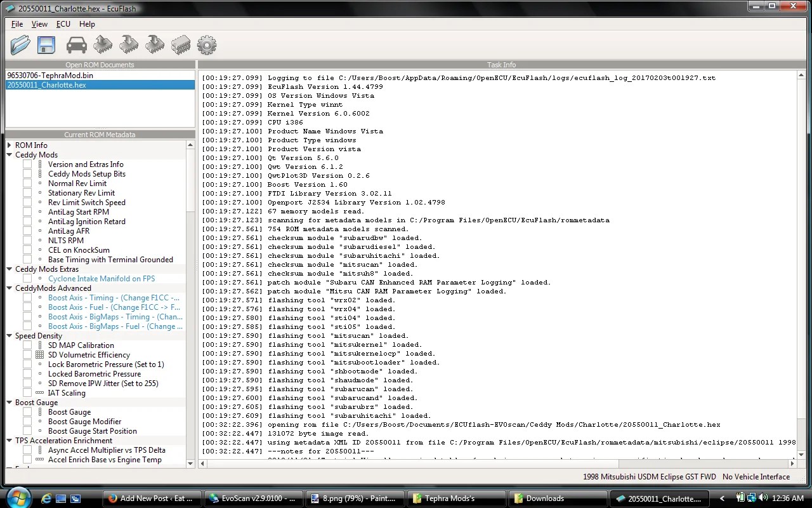Launch Internet Explorer from quick launch

(x=46, y=498)
